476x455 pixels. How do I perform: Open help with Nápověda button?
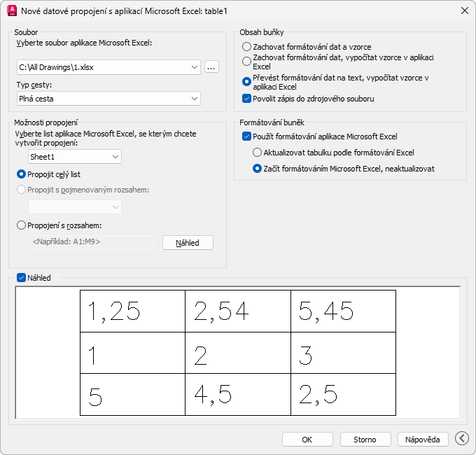(423, 439)
